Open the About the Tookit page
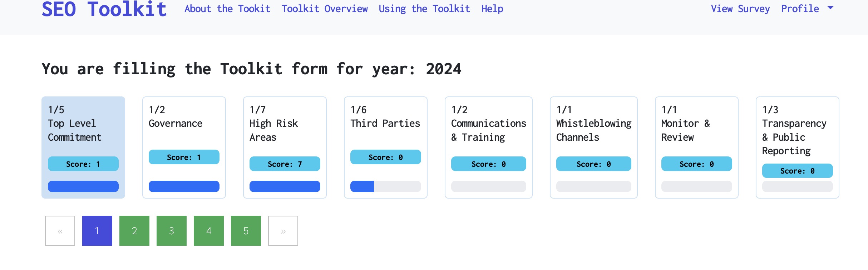 click(x=227, y=9)
